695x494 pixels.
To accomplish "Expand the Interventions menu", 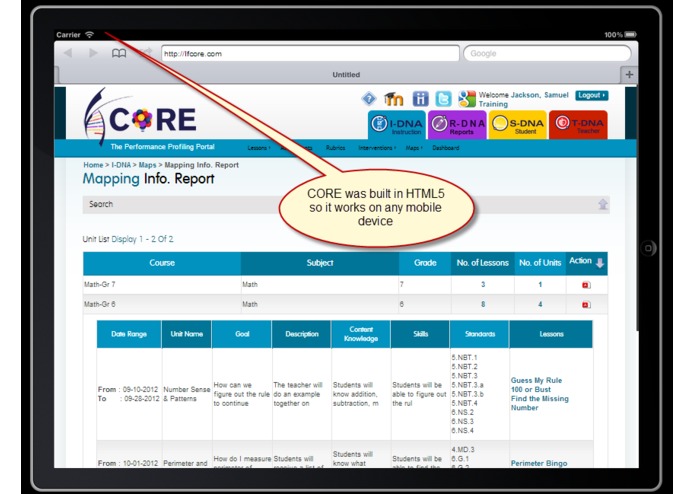I will (377, 148).
